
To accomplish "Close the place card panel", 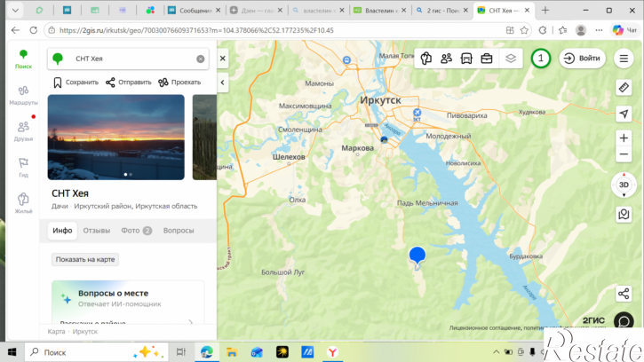I will click(x=223, y=59).
